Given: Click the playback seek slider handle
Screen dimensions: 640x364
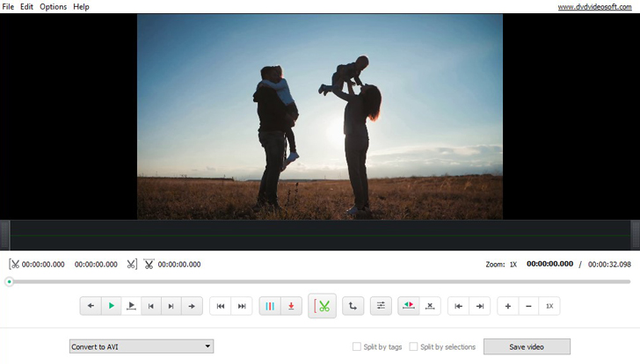Looking at the screenshot, I should point(9,281).
